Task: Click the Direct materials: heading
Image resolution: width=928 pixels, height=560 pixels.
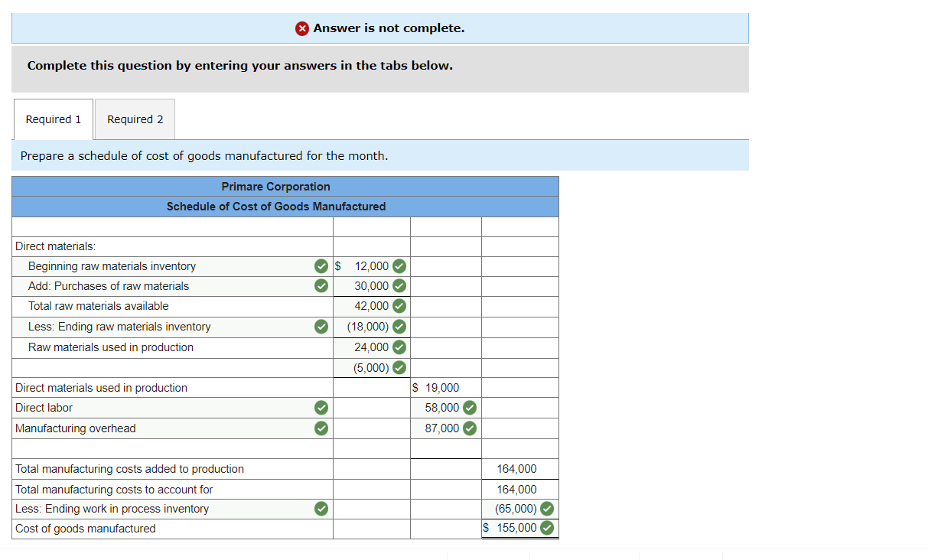Action: [x=56, y=246]
